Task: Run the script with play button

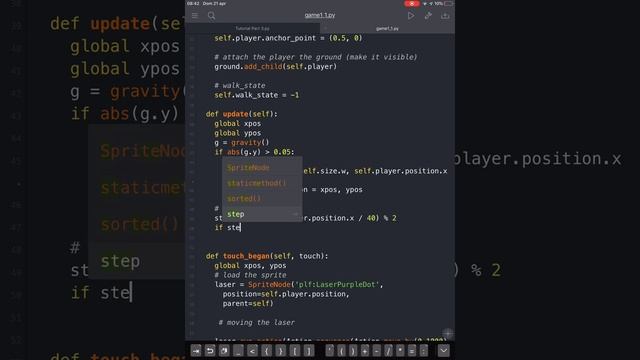Action: click(411, 16)
